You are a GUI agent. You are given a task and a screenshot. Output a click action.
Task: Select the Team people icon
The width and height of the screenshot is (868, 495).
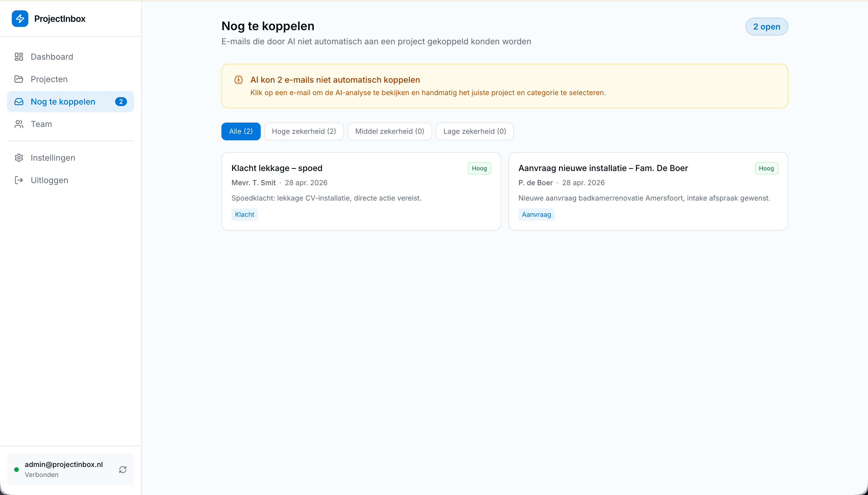point(19,124)
